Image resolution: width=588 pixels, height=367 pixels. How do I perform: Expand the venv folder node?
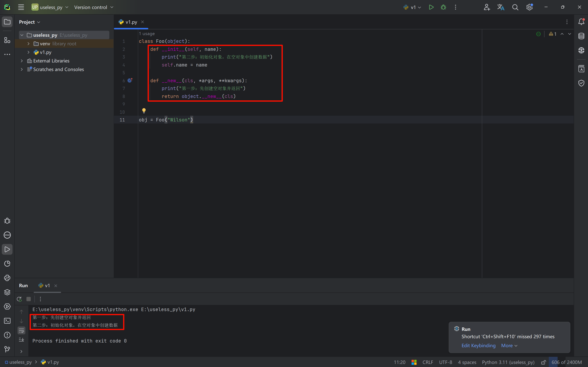point(28,44)
